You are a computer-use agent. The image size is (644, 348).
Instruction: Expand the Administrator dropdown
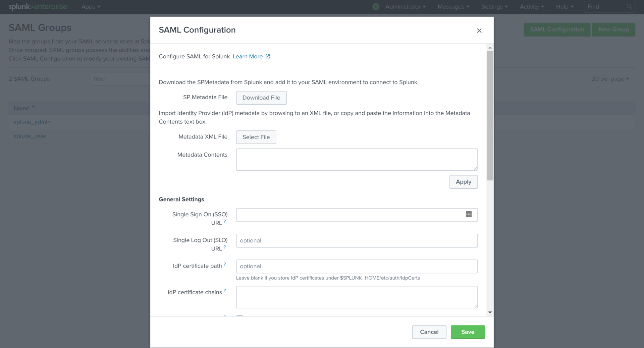405,7
